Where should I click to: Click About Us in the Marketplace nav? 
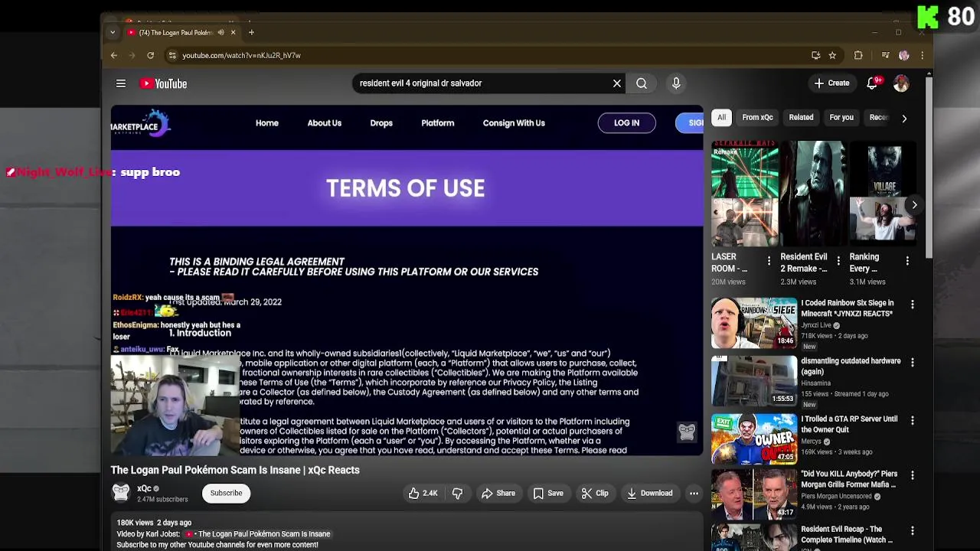coord(325,123)
